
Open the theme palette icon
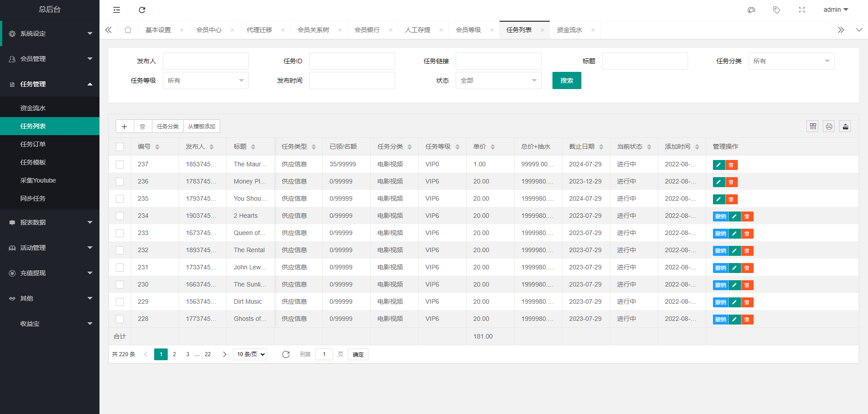point(751,10)
